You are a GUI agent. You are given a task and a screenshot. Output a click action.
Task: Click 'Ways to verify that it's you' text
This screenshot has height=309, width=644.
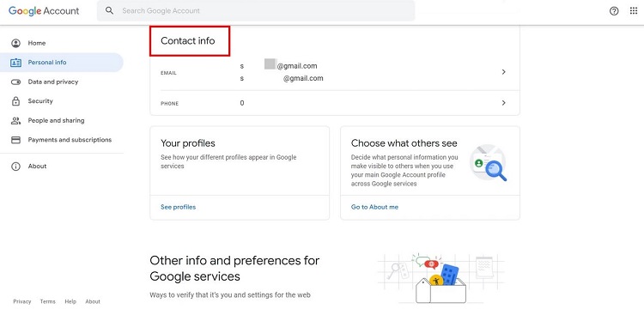pos(230,294)
